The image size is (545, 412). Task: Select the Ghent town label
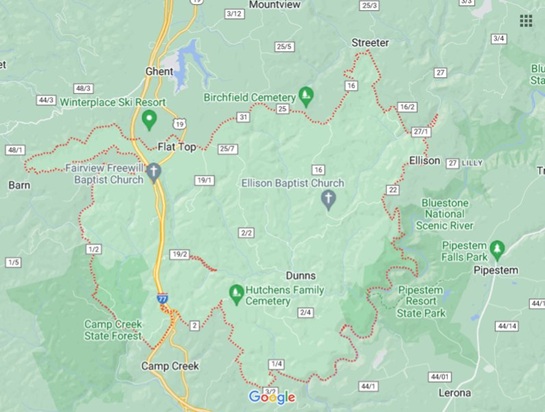coord(159,71)
